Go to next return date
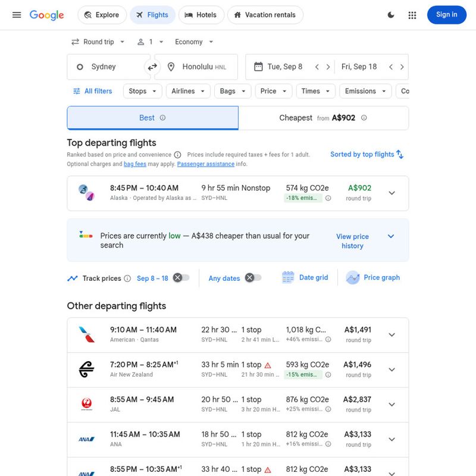This screenshot has width=476, height=476. point(402,67)
